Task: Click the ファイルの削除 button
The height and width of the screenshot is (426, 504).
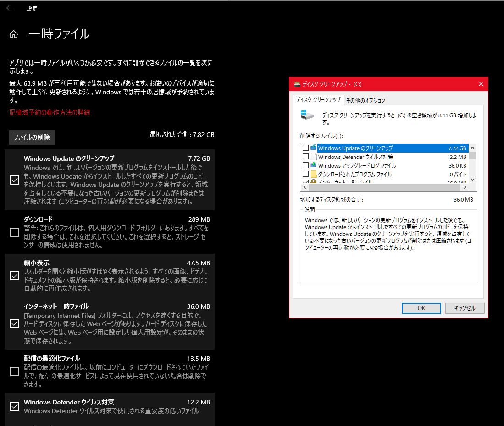Action: [32, 137]
